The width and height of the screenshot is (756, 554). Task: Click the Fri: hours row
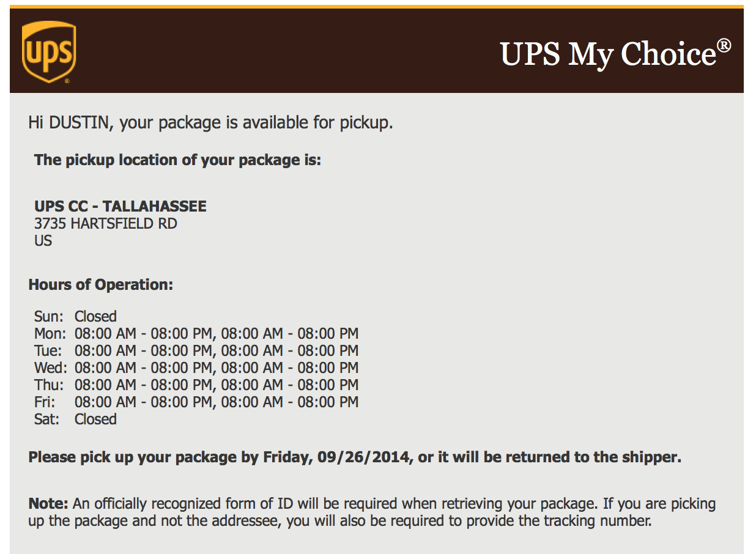[x=196, y=402]
